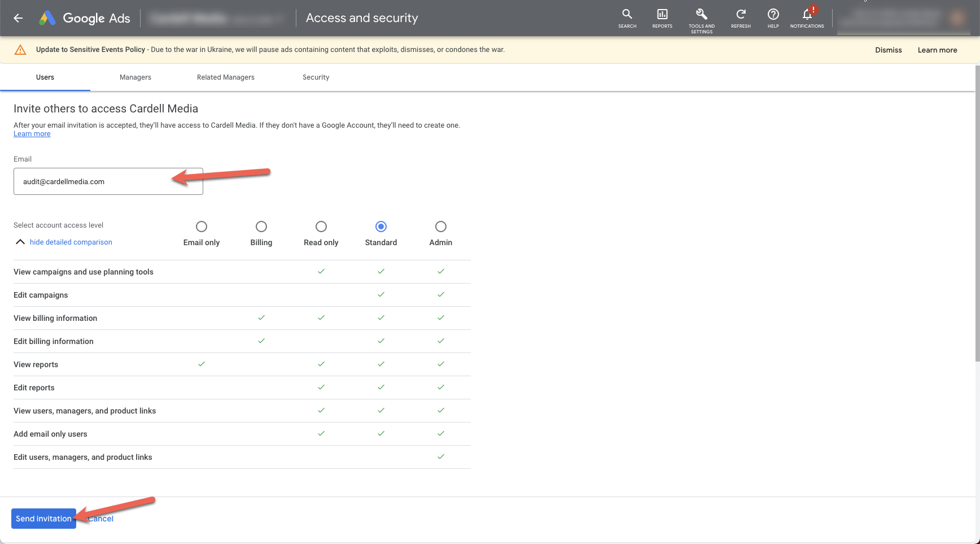Click Admin checkmark for Edit campaigns

point(441,294)
